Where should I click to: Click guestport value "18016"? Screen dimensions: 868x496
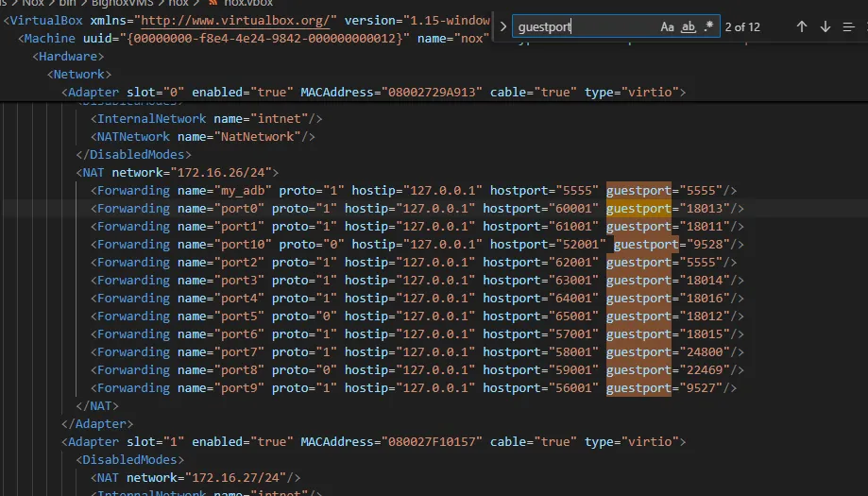click(705, 299)
